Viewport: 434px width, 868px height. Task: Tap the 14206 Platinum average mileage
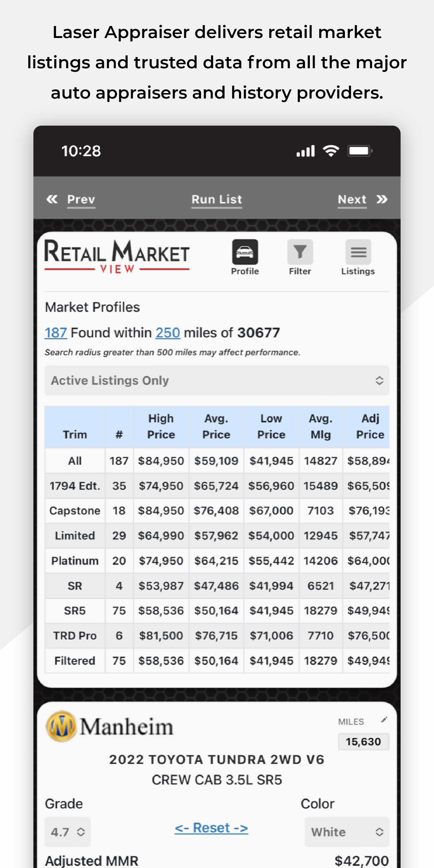(x=321, y=560)
